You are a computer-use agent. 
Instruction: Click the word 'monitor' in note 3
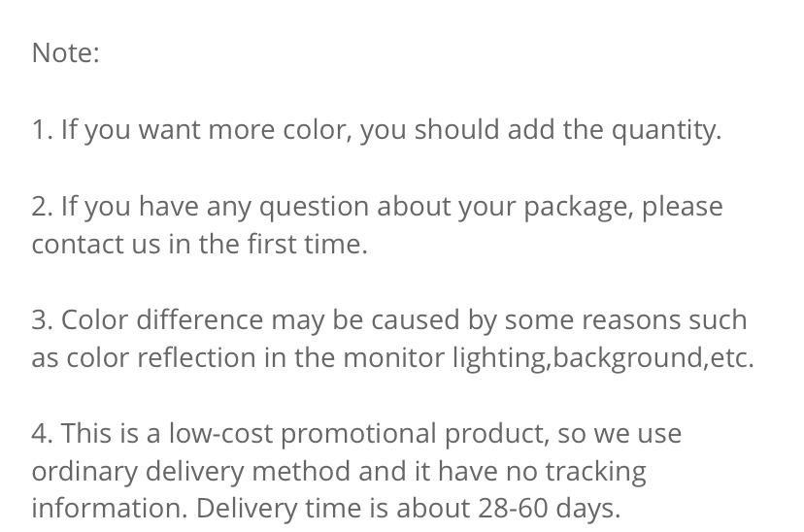(x=393, y=358)
